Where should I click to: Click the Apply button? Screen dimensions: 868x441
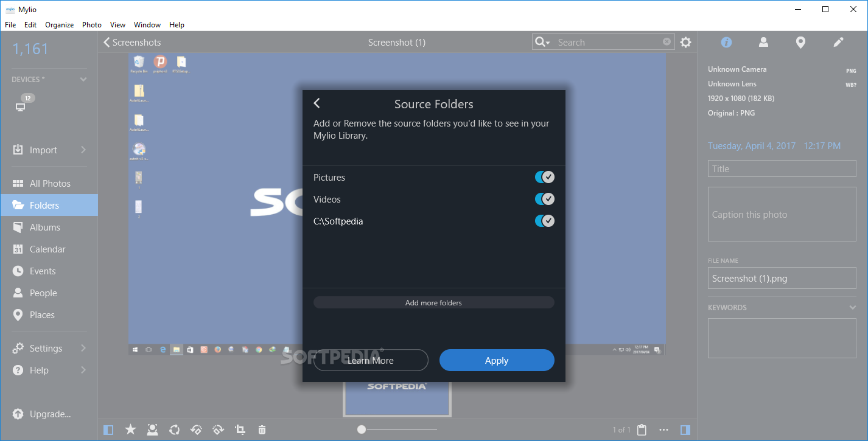click(x=497, y=360)
